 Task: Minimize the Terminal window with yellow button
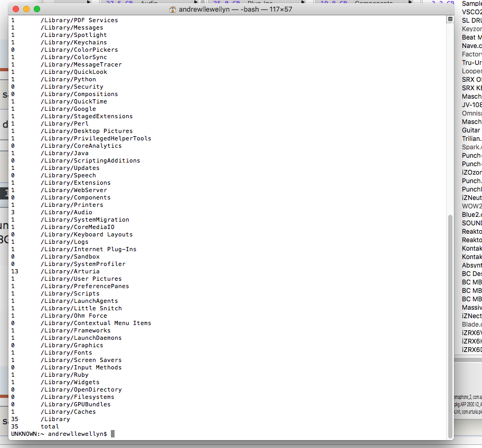coord(26,9)
